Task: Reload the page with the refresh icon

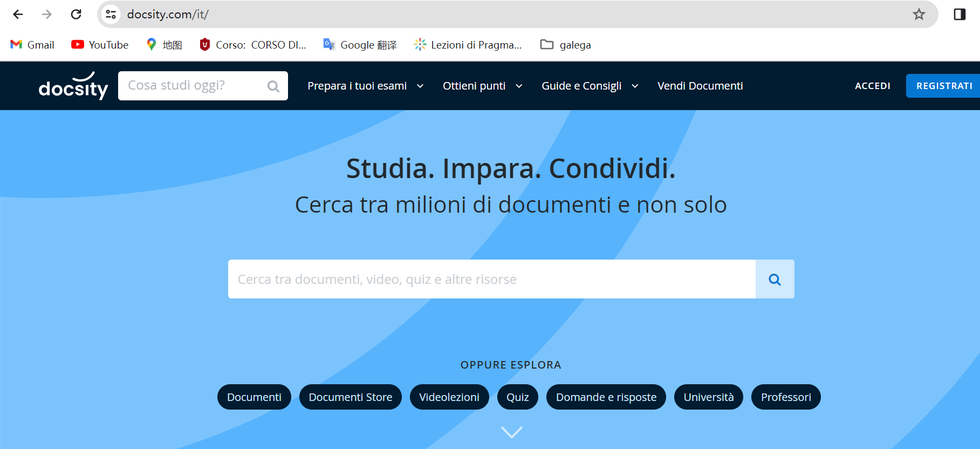Action: tap(76, 15)
